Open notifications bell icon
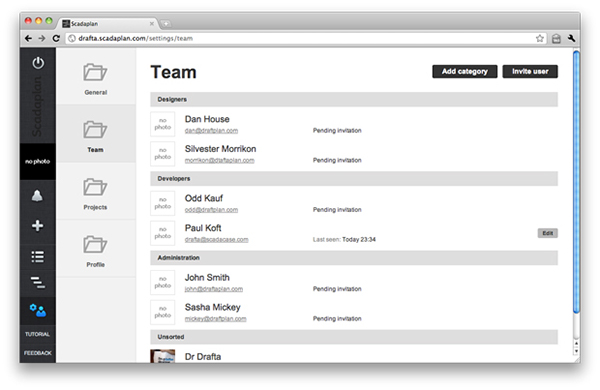Image resolution: width=600 pixels, height=390 pixels. (x=37, y=196)
